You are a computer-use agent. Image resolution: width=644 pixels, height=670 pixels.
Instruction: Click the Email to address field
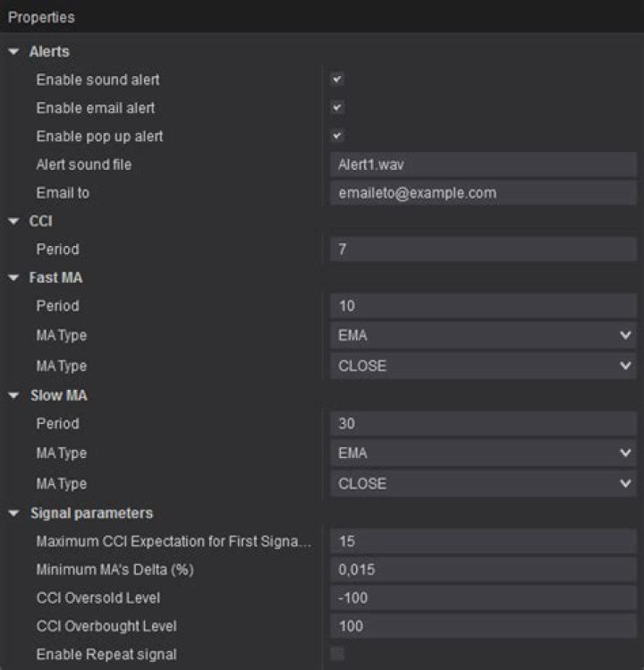tap(483, 192)
